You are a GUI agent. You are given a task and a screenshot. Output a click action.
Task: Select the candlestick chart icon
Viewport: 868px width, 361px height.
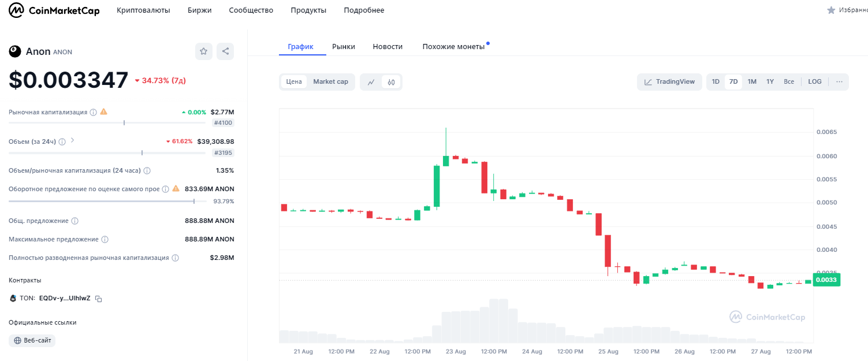pyautogui.click(x=391, y=82)
